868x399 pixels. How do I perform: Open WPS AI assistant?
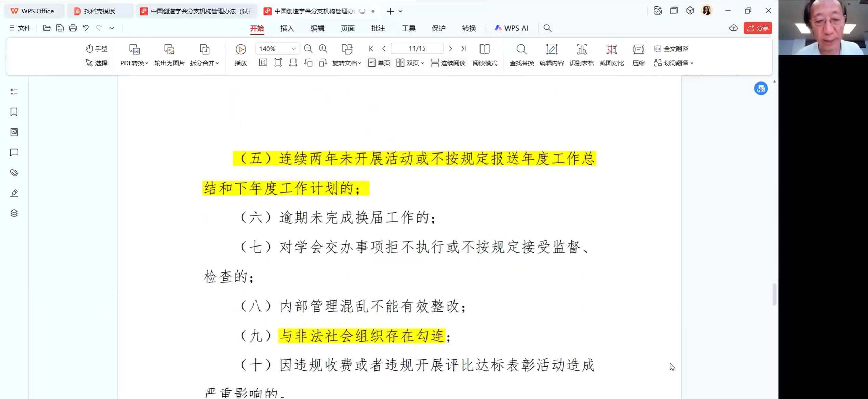(x=511, y=28)
